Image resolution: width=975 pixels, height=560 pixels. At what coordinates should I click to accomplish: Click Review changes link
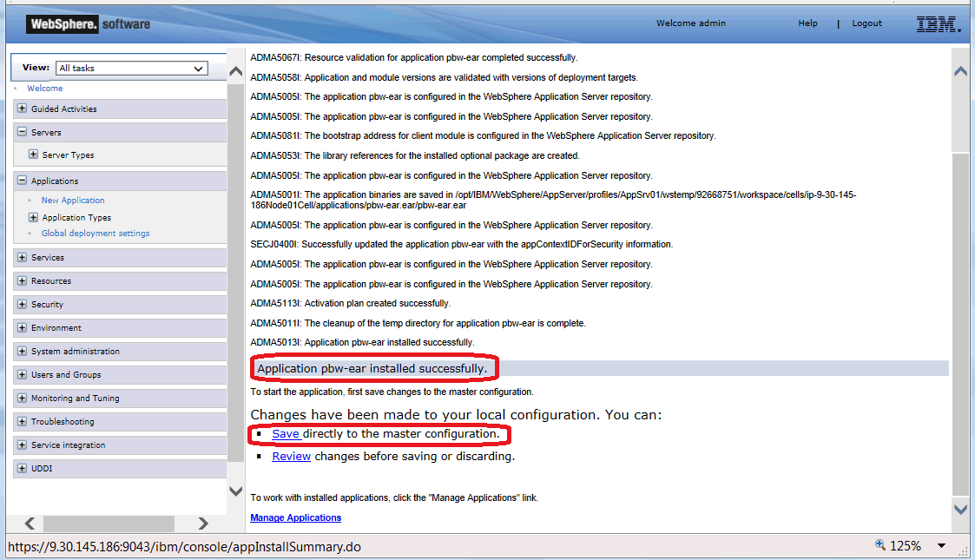(x=291, y=456)
